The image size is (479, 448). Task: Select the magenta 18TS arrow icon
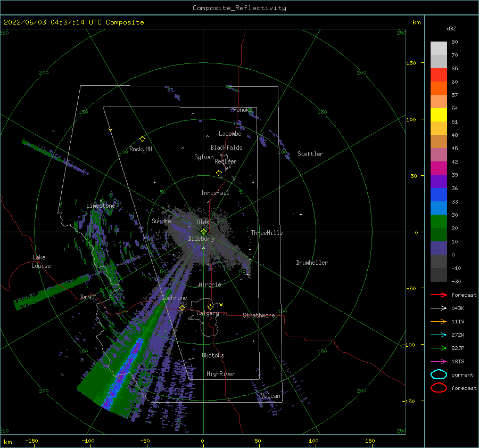pyautogui.click(x=439, y=362)
